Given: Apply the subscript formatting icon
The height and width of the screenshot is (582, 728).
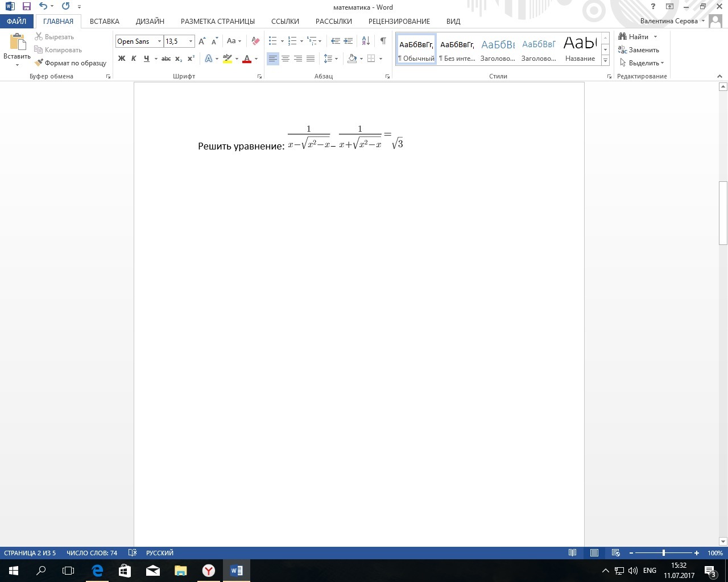Looking at the screenshot, I should click(x=179, y=59).
